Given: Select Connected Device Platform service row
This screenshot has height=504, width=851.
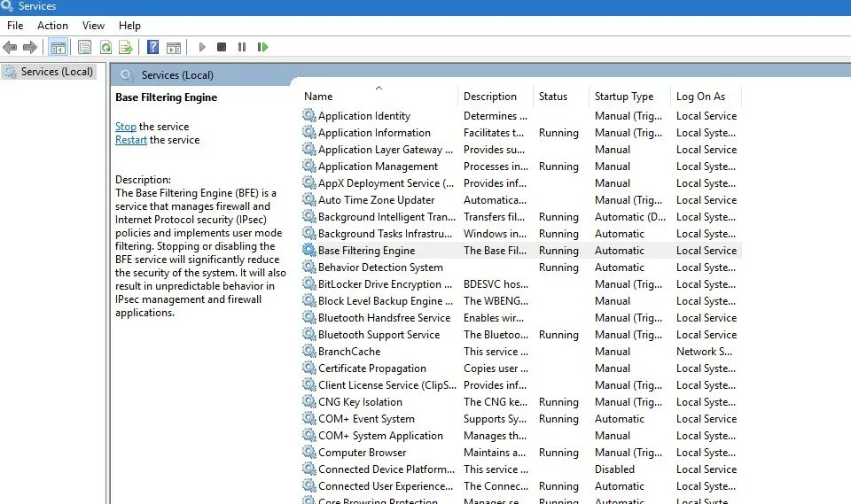Looking at the screenshot, I should tap(521, 469).
